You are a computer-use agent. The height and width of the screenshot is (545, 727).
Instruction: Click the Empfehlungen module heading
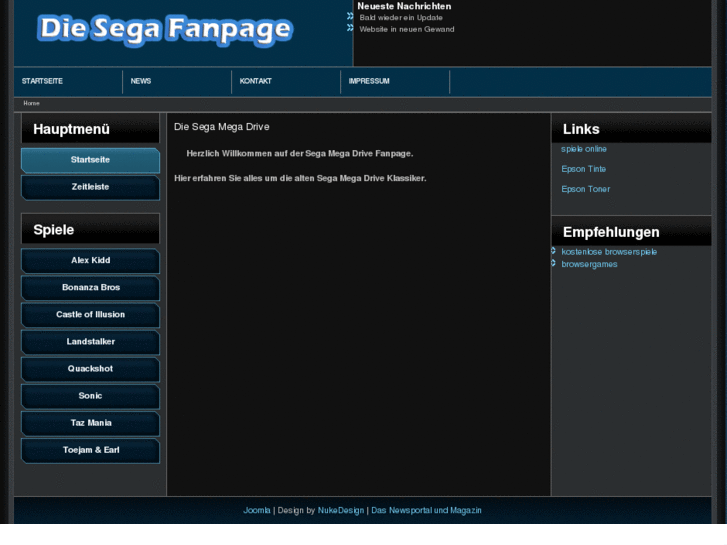(x=611, y=232)
